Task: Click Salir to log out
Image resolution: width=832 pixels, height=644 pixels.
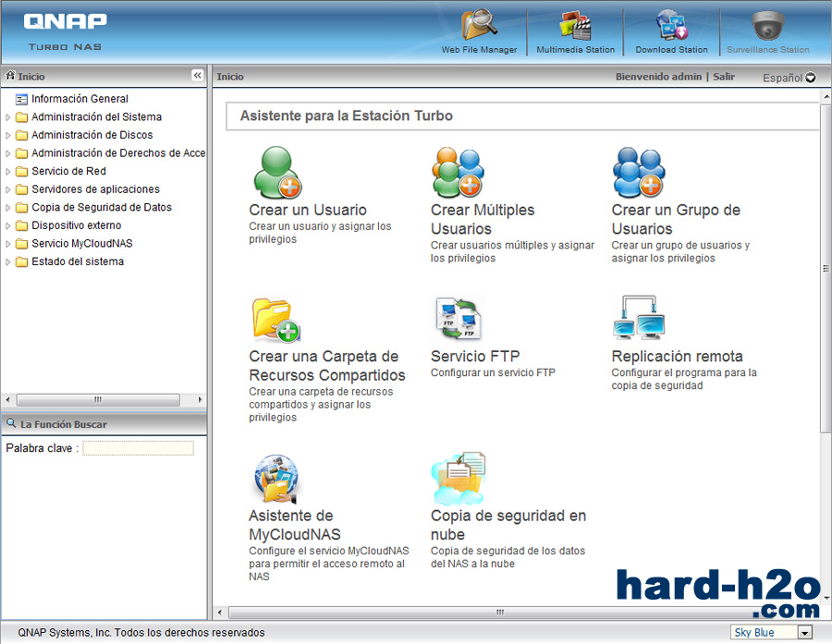Action: click(x=724, y=77)
